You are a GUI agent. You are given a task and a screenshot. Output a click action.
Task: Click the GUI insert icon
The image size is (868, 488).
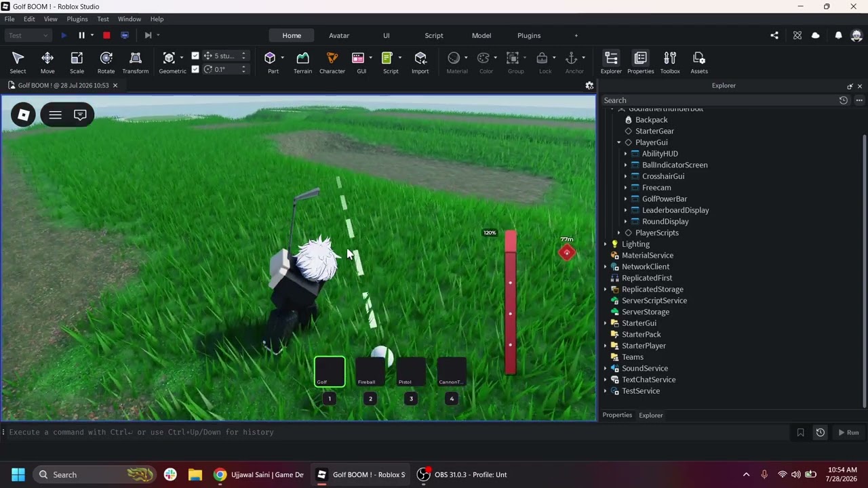tap(358, 58)
